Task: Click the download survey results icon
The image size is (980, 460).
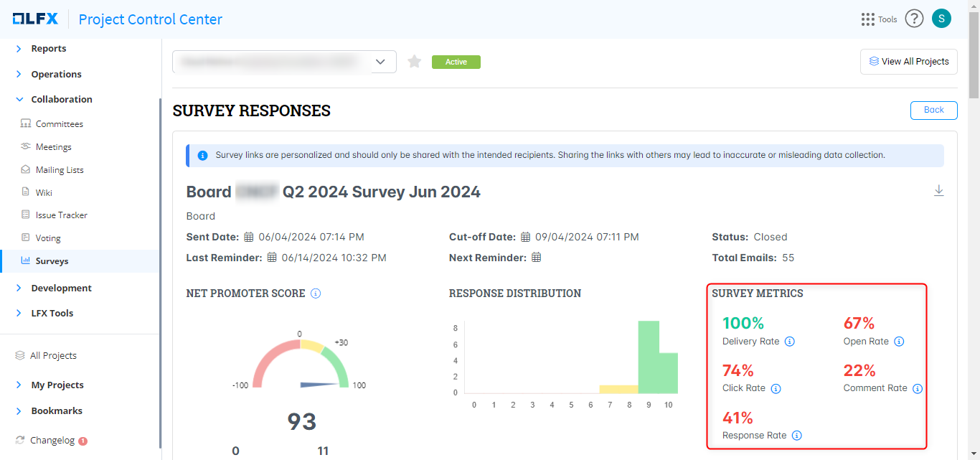Action: point(938,191)
